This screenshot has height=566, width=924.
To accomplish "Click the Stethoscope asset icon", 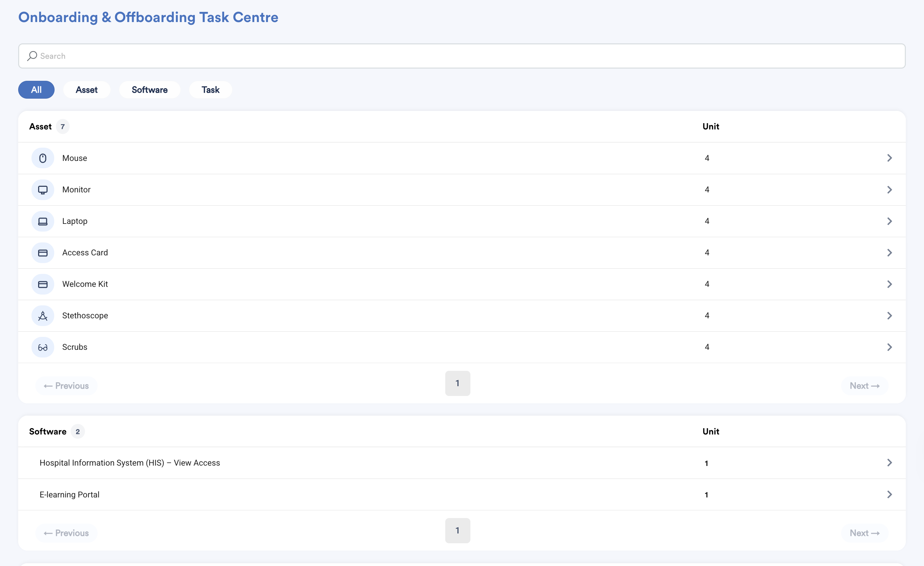I will [43, 316].
